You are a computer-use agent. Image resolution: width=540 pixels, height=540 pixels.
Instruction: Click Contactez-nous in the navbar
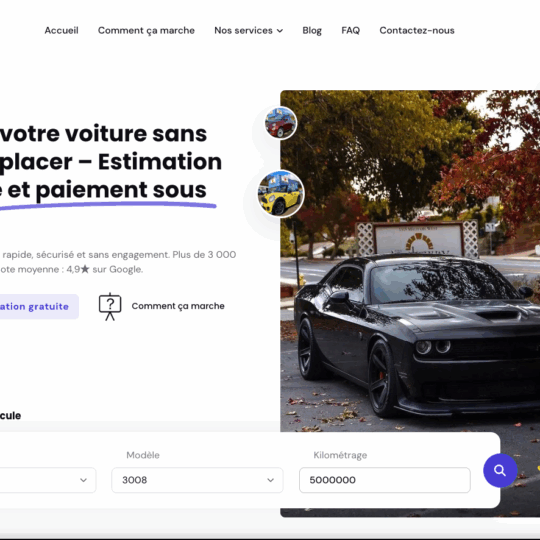(417, 30)
